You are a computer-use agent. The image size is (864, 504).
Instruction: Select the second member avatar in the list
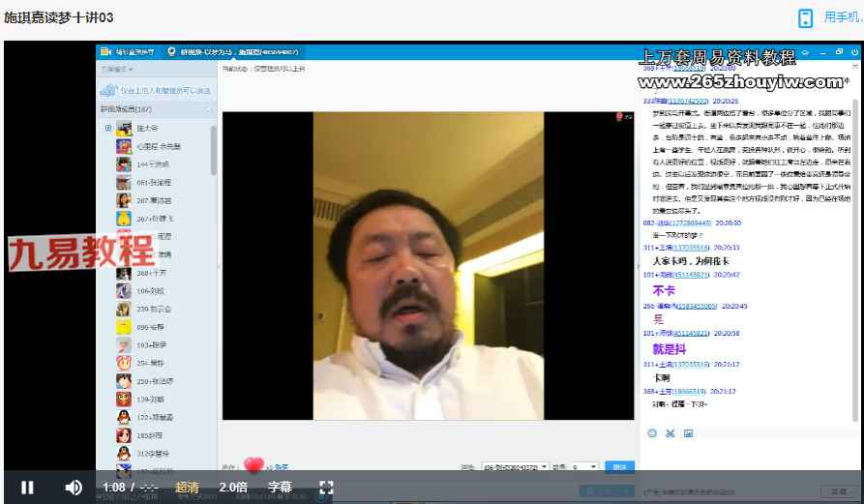tap(124, 146)
